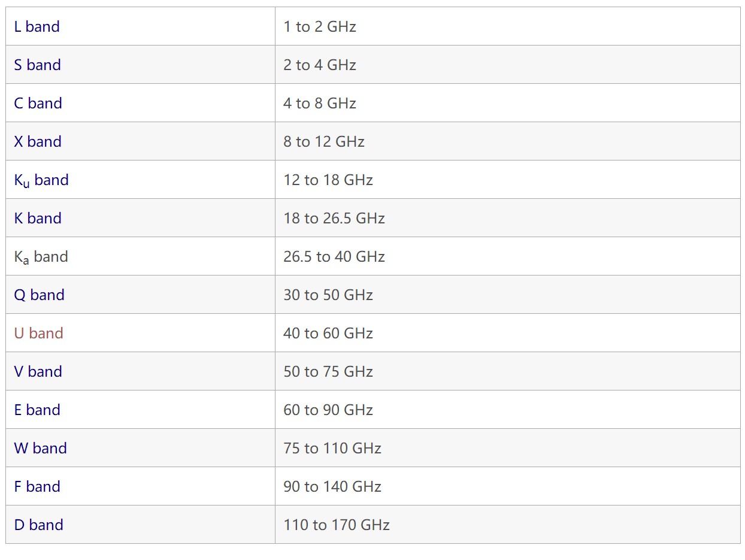Select the "8 to 12 GHz" cell
The height and width of the screenshot is (560, 745).
[x=324, y=141]
